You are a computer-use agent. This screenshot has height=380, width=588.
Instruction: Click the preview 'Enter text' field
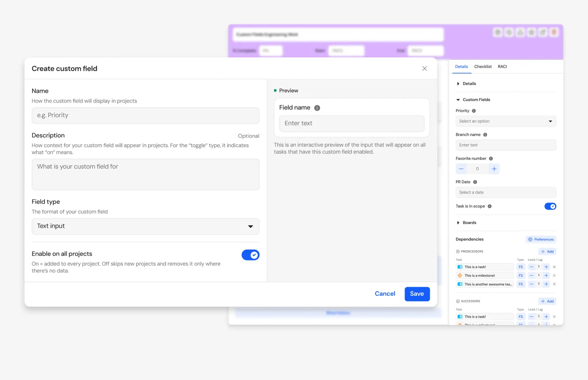pyautogui.click(x=352, y=123)
